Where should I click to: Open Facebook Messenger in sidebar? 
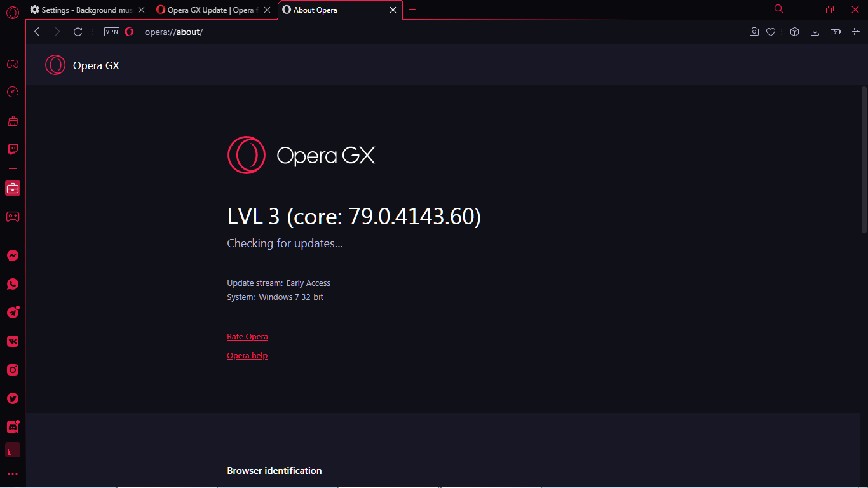pyautogui.click(x=13, y=255)
